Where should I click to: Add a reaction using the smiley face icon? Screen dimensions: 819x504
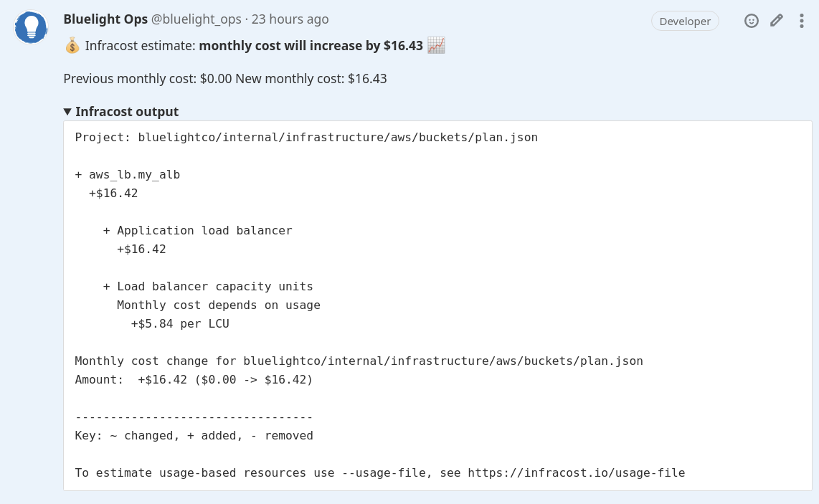click(751, 21)
